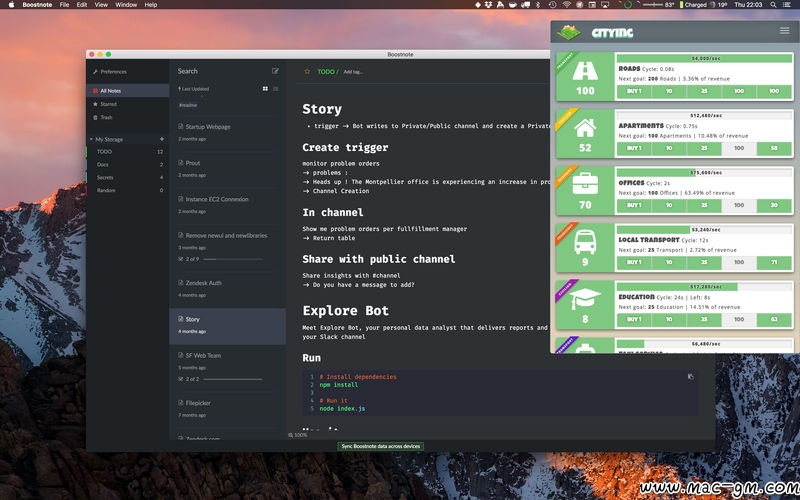
Task: Switch note list to compact list view
Action: click(x=276, y=89)
